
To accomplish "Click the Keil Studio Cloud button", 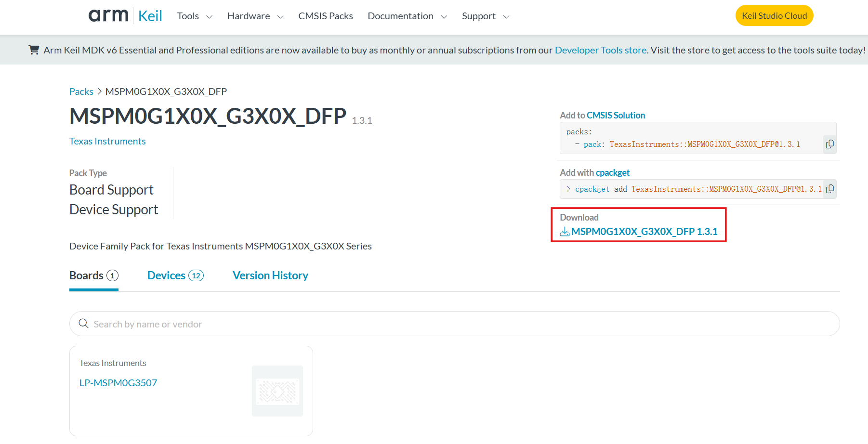I will click(x=774, y=15).
